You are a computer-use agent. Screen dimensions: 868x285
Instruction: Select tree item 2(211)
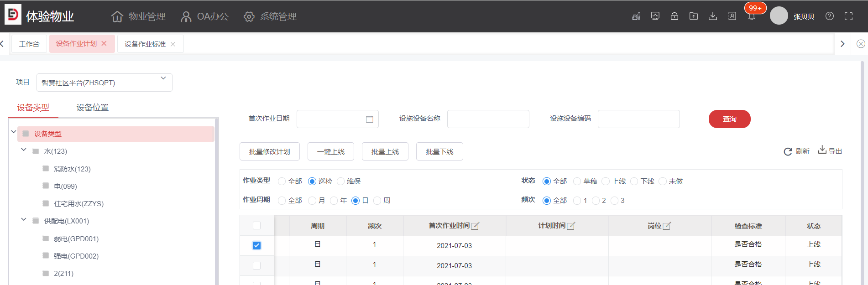pos(63,274)
